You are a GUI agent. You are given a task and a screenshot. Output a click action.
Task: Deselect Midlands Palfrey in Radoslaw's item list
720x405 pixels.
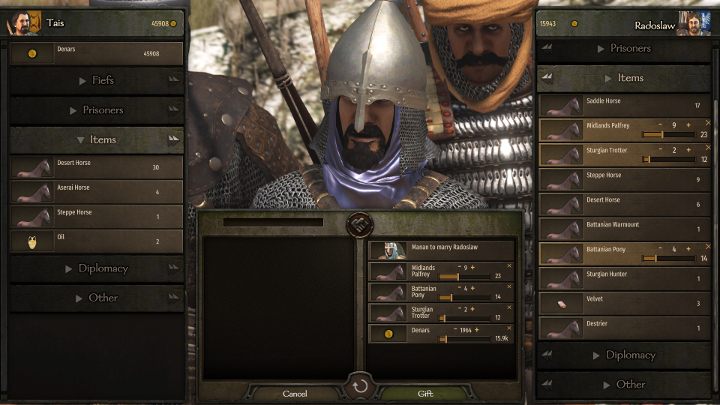pyautogui.click(x=708, y=123)
